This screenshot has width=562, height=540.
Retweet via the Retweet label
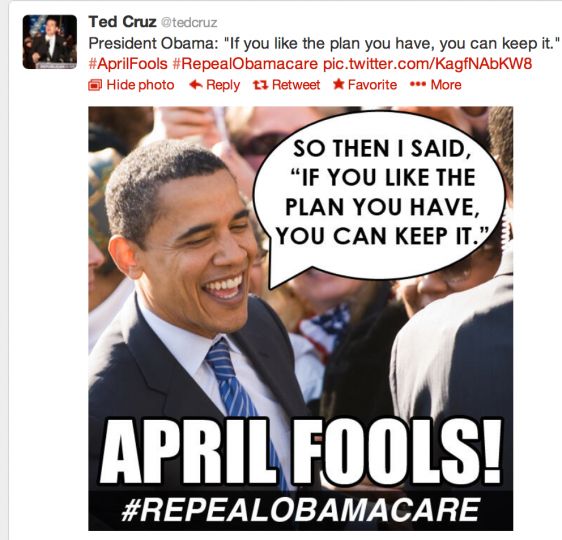point(296,85)
